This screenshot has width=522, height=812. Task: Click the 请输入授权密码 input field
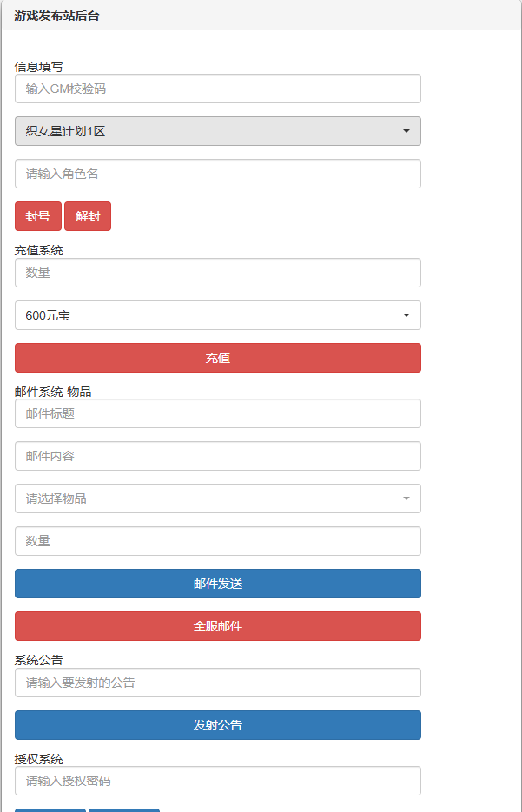pyautogui.click(x=217, y=781)
